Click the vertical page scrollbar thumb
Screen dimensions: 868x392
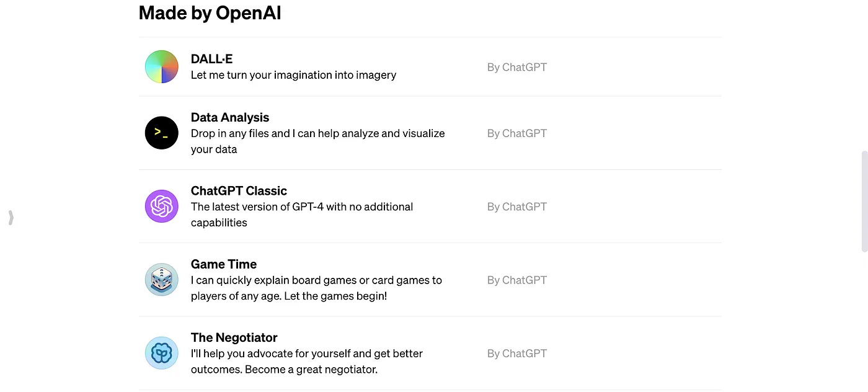pyautogui.click(x=864, y=201)
